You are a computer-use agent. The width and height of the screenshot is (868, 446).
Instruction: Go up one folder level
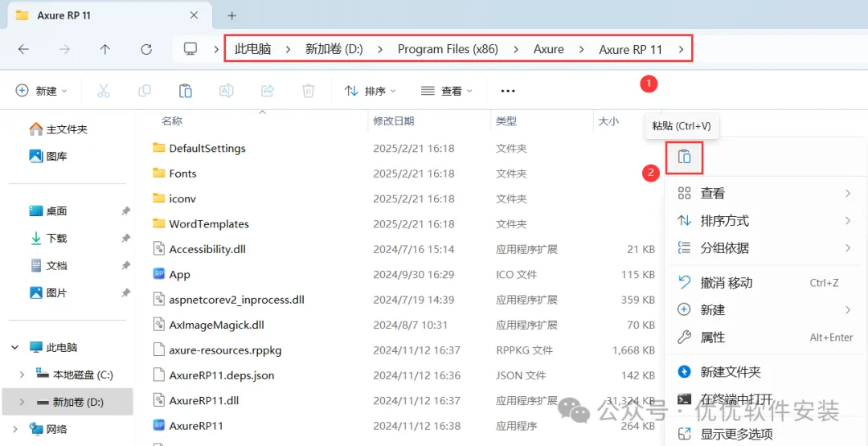click(105, 49)
